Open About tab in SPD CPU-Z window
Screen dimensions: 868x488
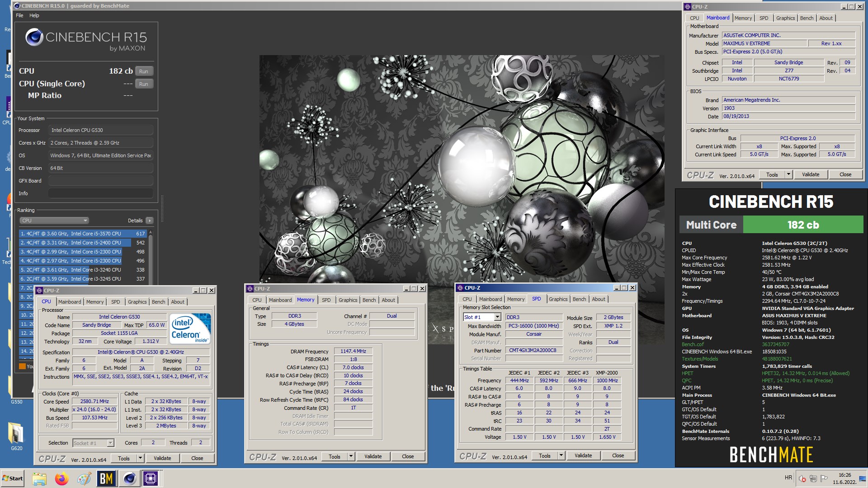coord(599,299)
